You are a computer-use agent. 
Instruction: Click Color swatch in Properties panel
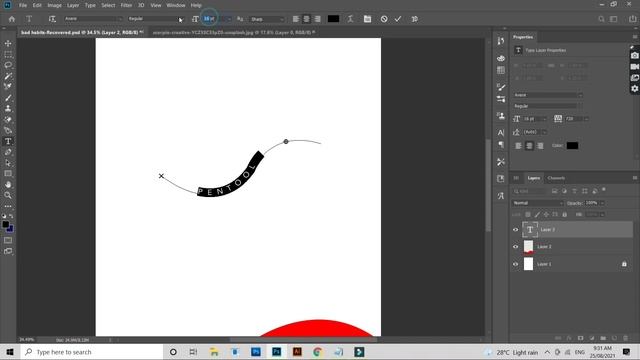(x=572, y=146)
